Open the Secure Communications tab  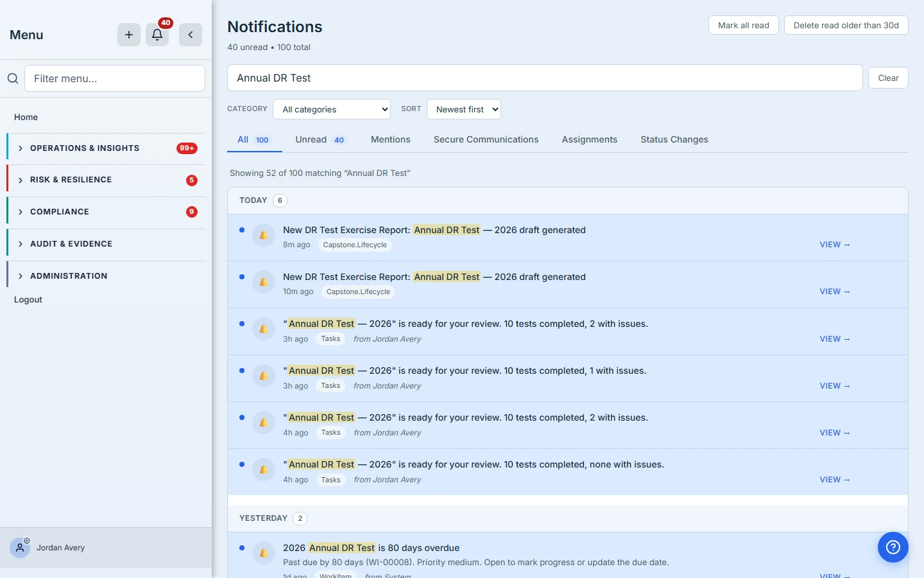[x=486, y=139]
